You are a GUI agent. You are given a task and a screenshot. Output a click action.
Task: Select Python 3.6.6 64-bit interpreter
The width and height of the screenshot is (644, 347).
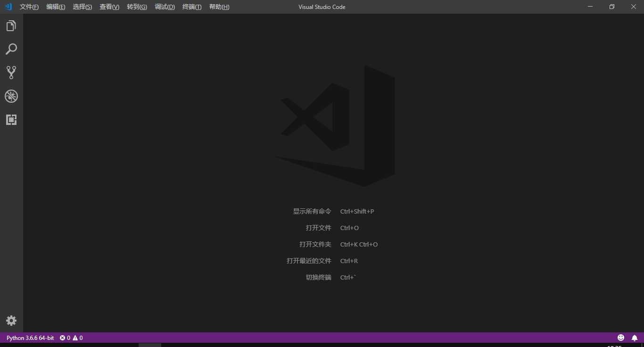pos(30,338)
